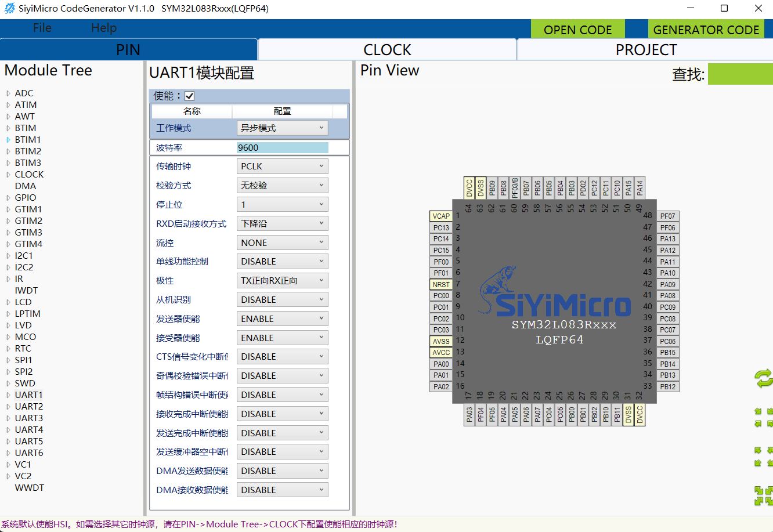This screenshot has width=773, height=532.
Task: Open the 校验方式 dropdown
Action: tap(283, 185)
